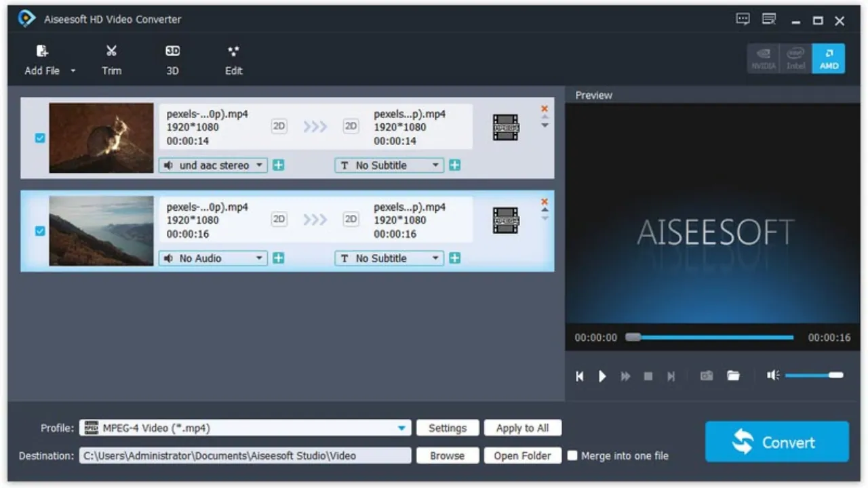This screenshot has height=488, width=868.
Task: Click the preview seek bar
Action: pos(709,337)
